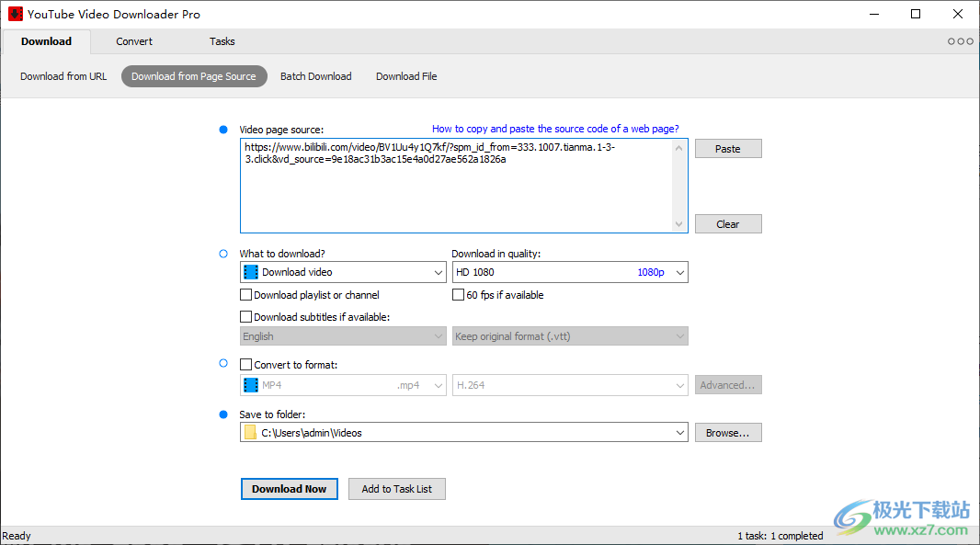Click the 1080p blue quality label

click(x=651, y=272)
